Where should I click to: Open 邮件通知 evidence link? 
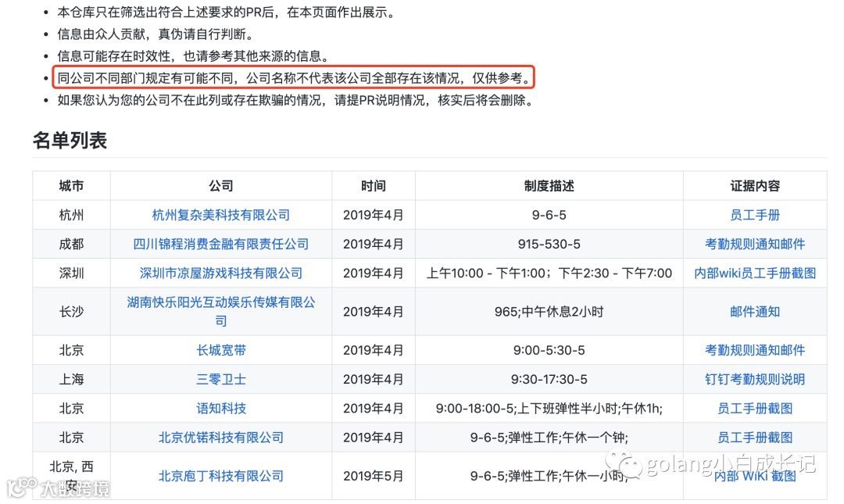point(755,312)
